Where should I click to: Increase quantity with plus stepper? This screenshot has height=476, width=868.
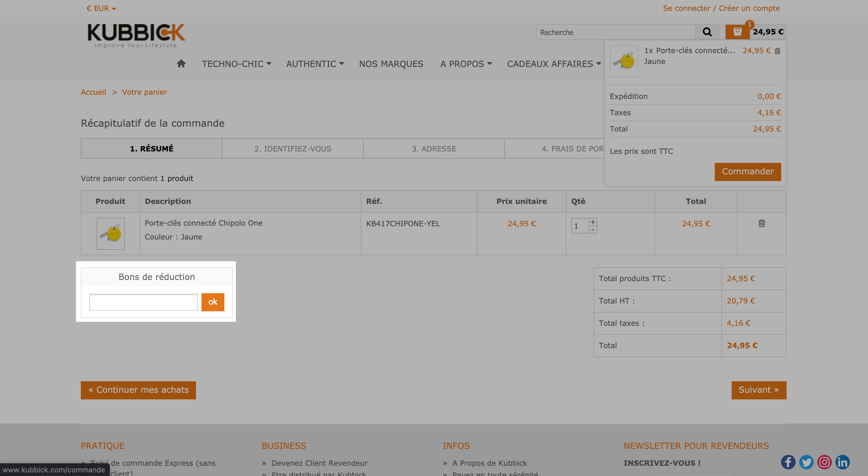tap(593, 222)
